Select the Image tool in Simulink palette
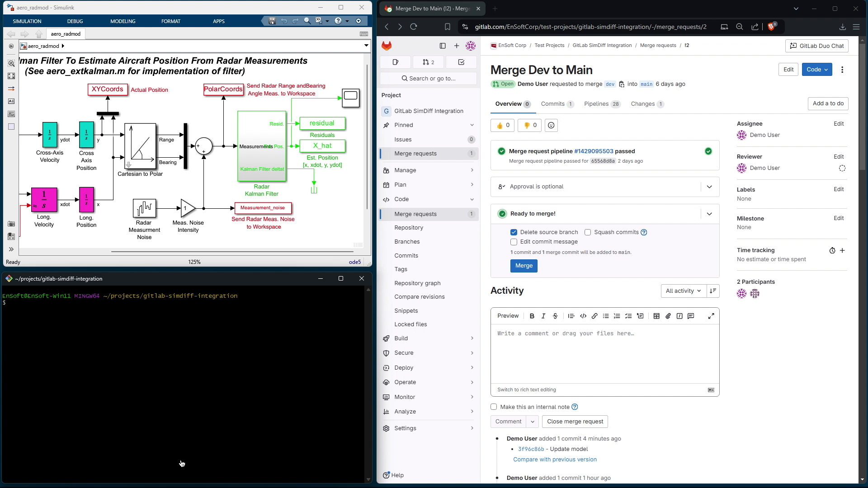The width and height of the screenshot is (868, 488). (x=11, y=114)
